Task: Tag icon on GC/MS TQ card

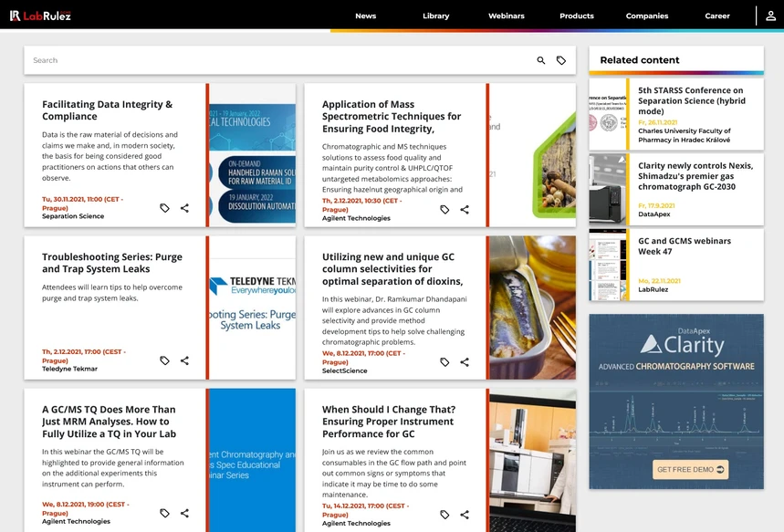Action: (x=164, y=513)
